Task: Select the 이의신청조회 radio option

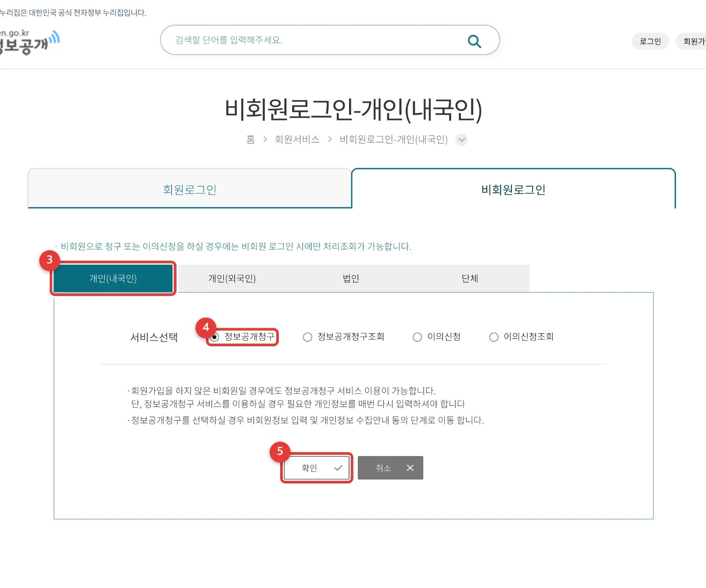Action: point(494,337)
